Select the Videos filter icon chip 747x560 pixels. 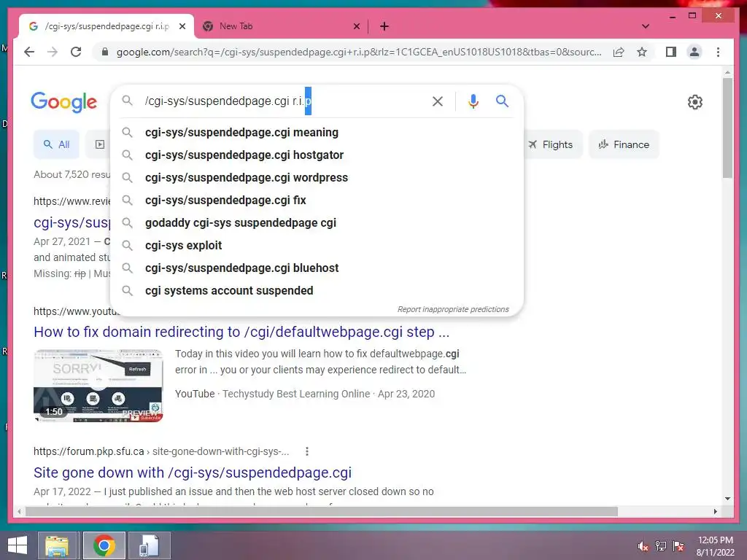[99, 144]
